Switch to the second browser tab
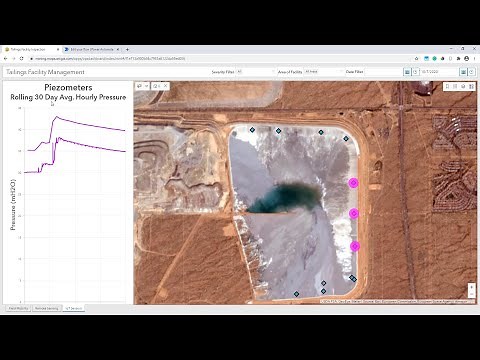Viewport: 480px width, 360px height. [x=92, y=49]
